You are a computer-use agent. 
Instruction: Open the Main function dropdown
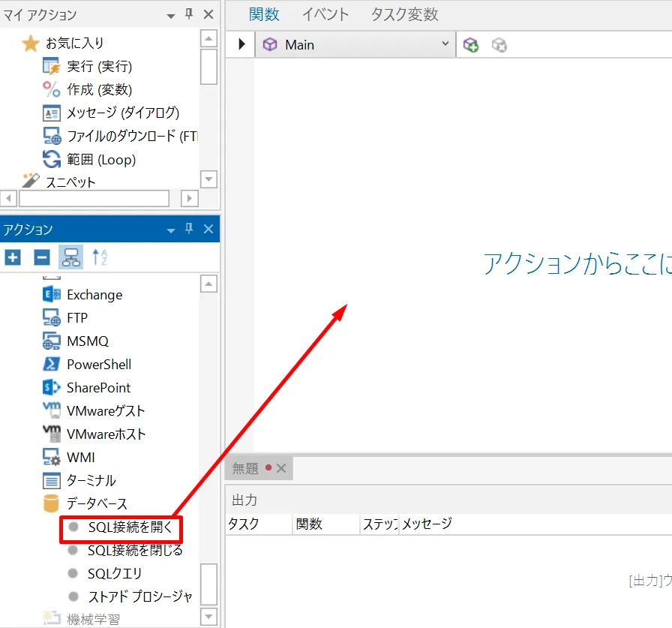click(x=445, y=45)
